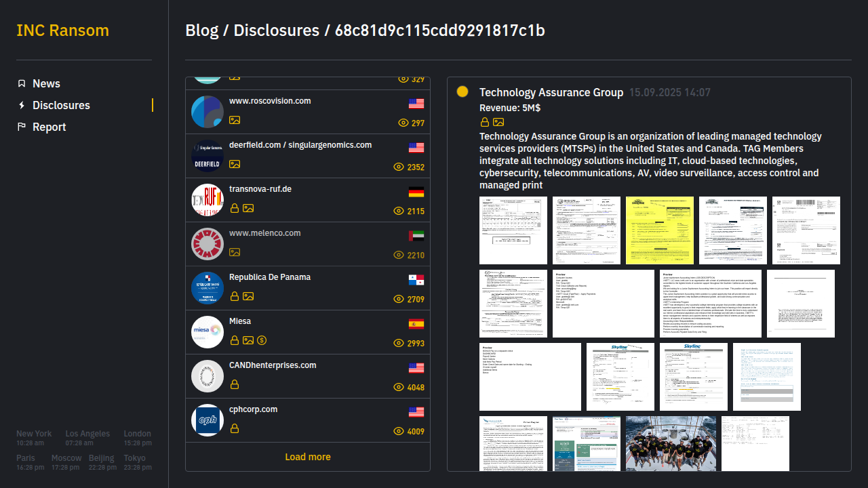The width and height of the screenshot is (868, 488).
Task: Open the yellow highlighted document thumbnail
Action: tap(660, 230)
